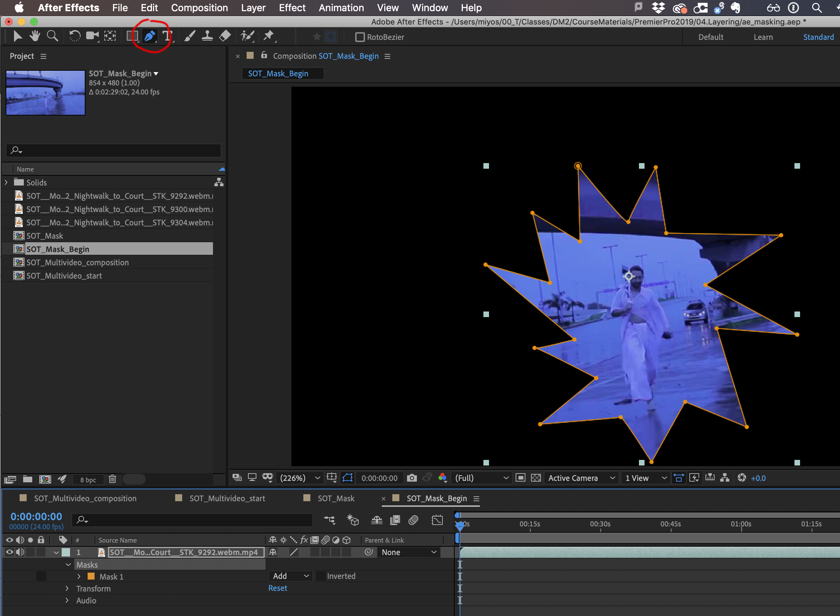Toggle mask and shape path visibility

(347, 478)
